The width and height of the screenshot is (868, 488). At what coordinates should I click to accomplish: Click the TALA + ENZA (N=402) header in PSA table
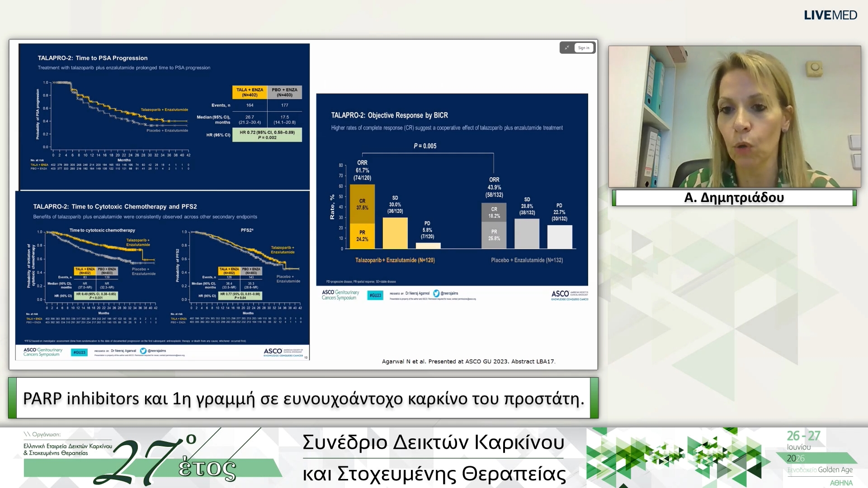(250, 92)
